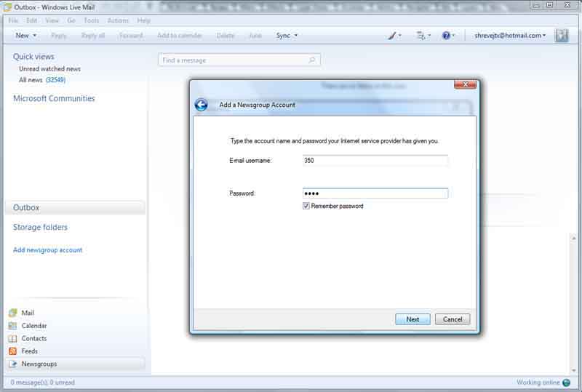
Task: Click the scrollbar down arrow in message pane
Action: pyautogui.click(x=574, y=370)
